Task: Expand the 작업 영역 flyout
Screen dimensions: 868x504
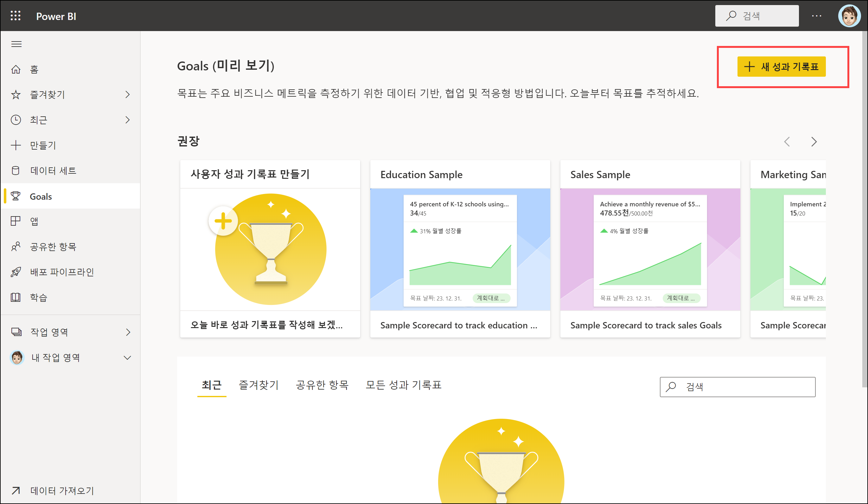Action: click(x=128, y=332)
